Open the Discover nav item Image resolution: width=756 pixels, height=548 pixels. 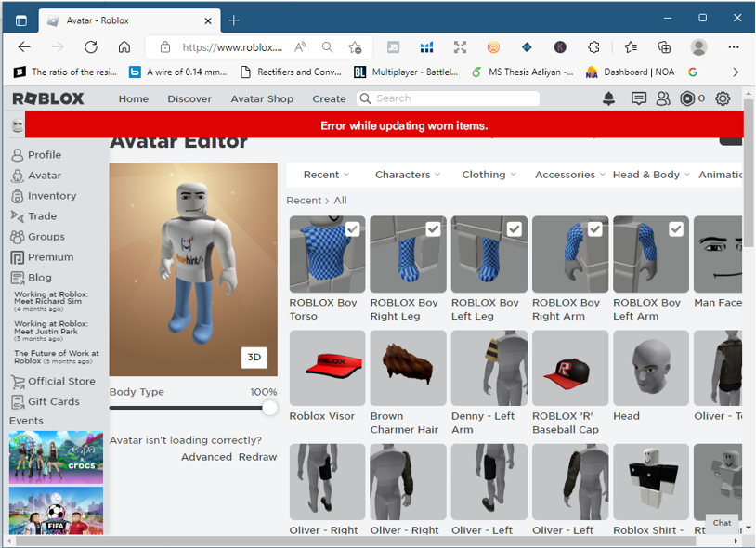point(189,98)
